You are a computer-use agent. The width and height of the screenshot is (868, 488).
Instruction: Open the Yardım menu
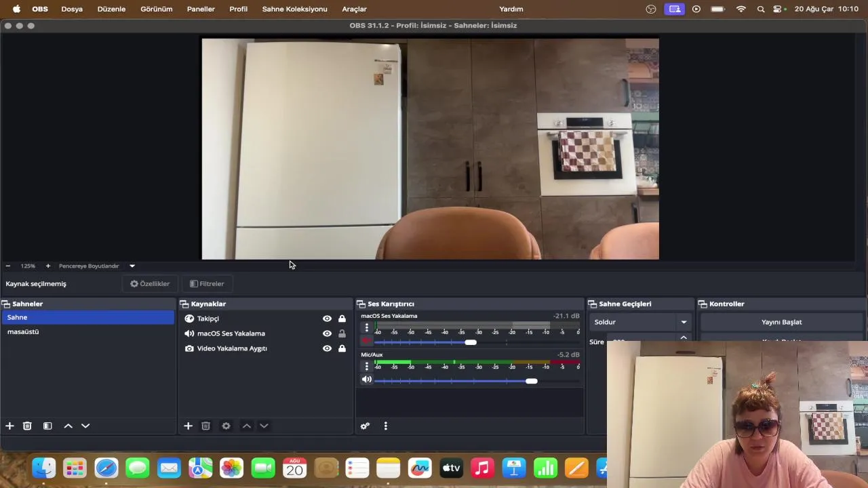(x=511, y=9)
